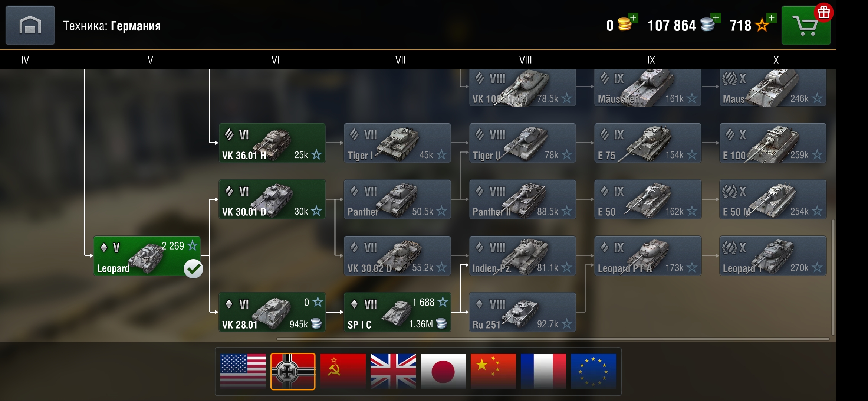The width and height of the screenshot is (868, 401).
Task: Choose the China flag nation
Action: pos(493,371)
